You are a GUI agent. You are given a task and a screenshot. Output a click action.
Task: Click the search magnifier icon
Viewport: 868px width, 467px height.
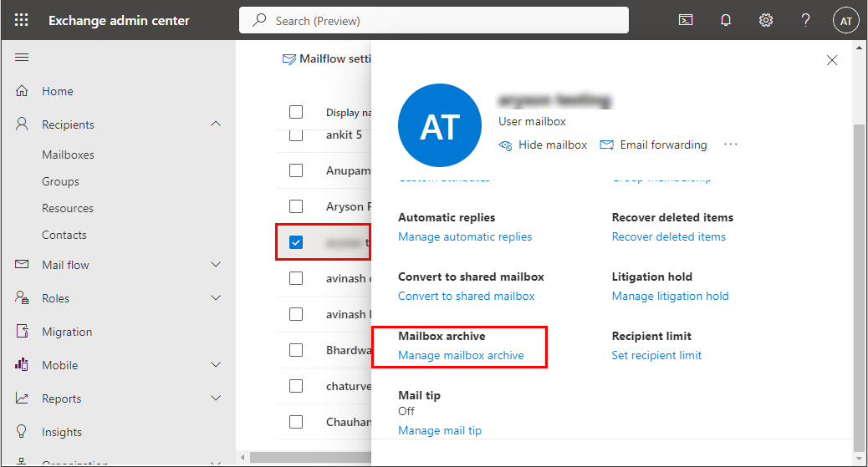pos(259,21)
